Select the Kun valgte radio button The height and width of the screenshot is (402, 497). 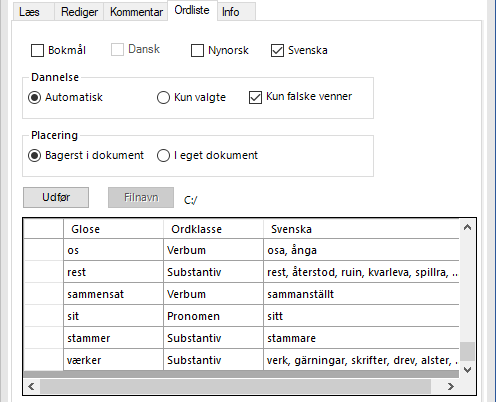point(163,98)
